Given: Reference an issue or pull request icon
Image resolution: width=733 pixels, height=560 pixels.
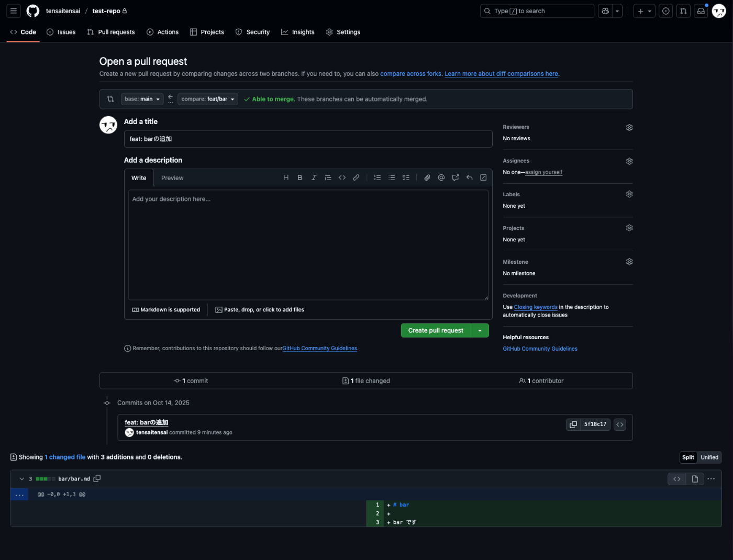Looking at the screenshot, I should pos(456,178).
